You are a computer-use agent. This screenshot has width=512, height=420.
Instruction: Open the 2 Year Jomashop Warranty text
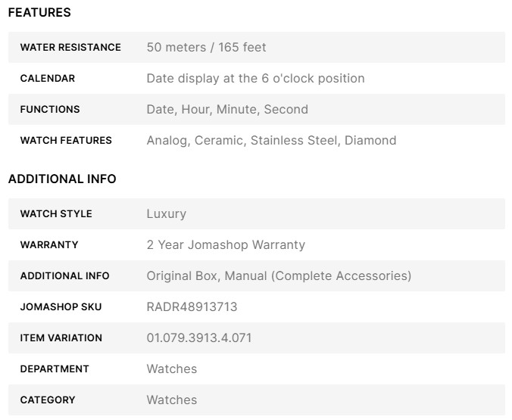226,245
